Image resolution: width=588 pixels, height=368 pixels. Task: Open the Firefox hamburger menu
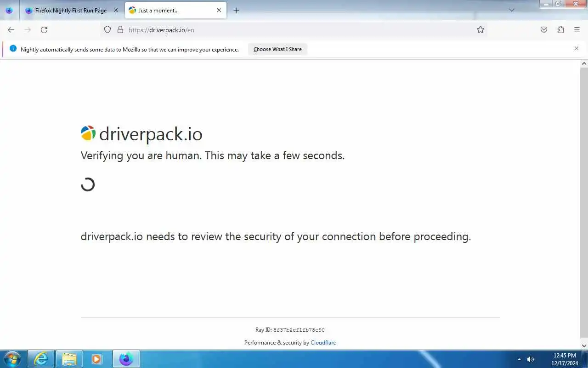point(577,30)
